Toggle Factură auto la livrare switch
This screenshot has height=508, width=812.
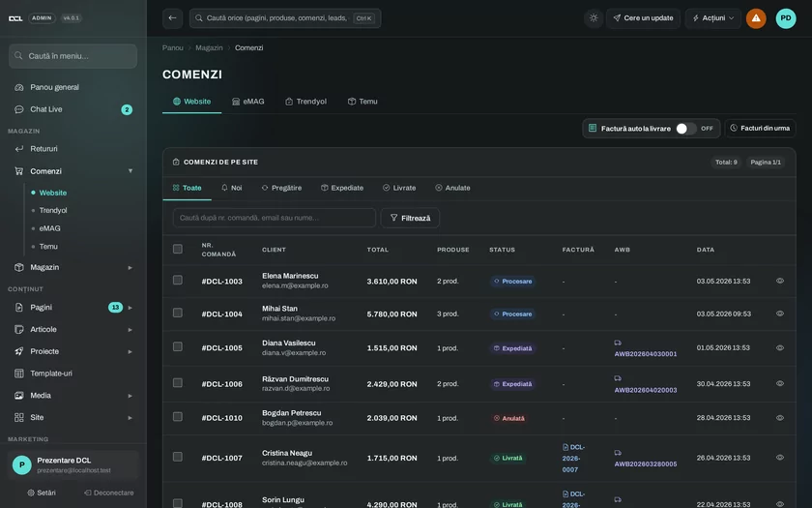click(x=686, y=129)
